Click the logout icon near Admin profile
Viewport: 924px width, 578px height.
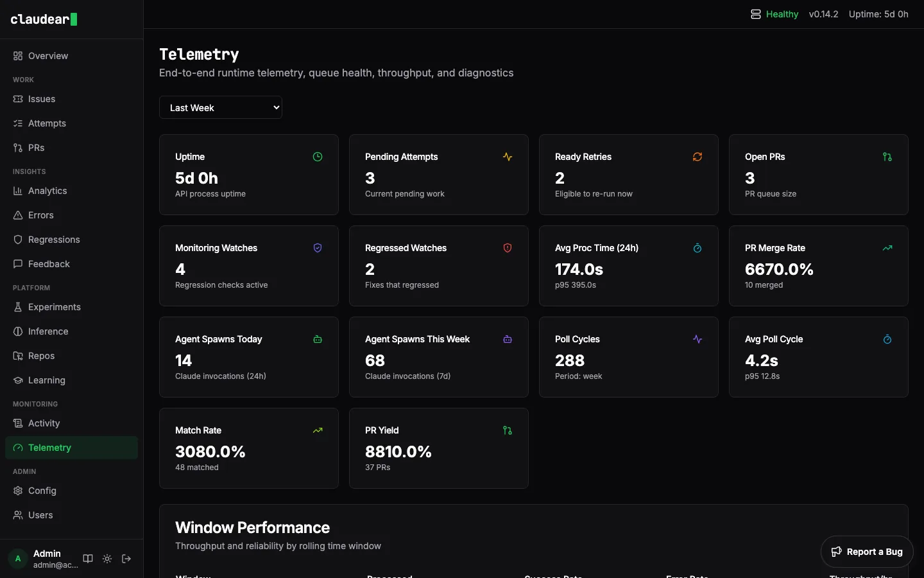point(126,559)
